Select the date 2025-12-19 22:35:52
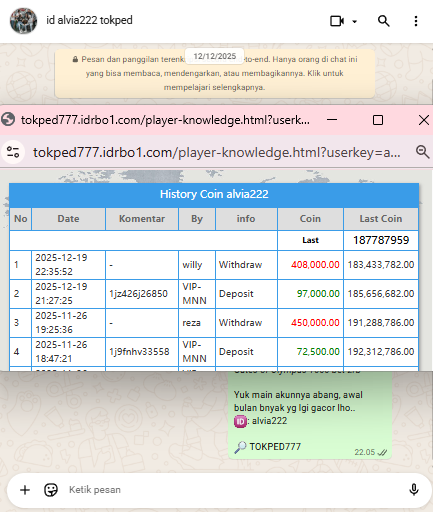Image resolution: width=433 pixels, height=512 pixels. [61, 265]
